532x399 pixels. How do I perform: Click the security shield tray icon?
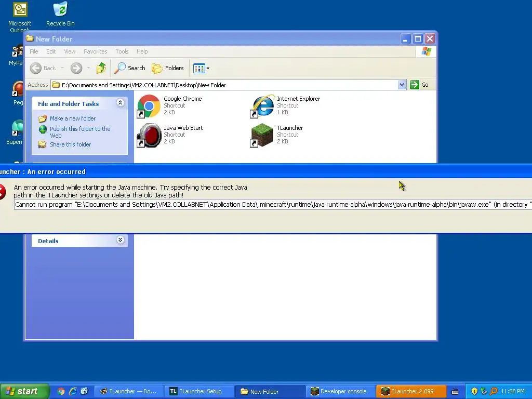474,392
